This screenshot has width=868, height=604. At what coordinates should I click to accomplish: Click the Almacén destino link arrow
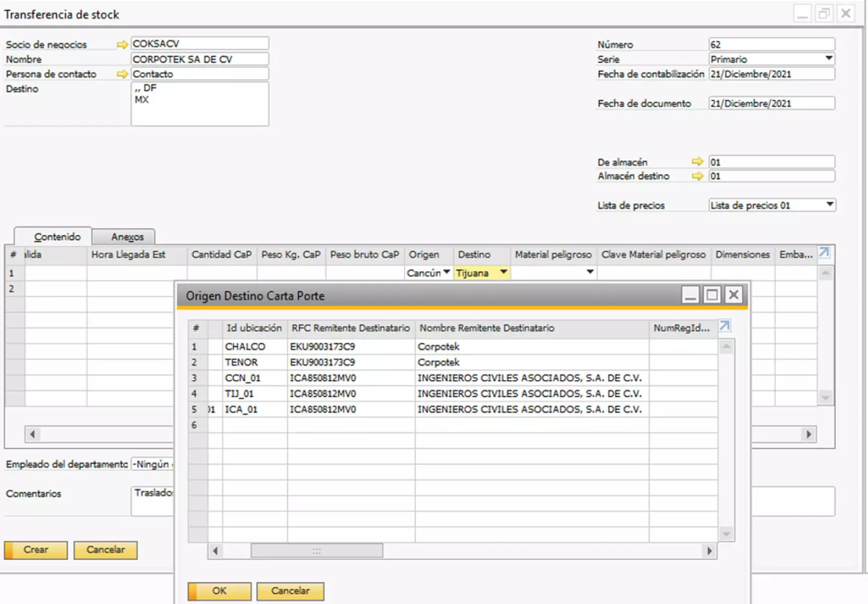697,176
